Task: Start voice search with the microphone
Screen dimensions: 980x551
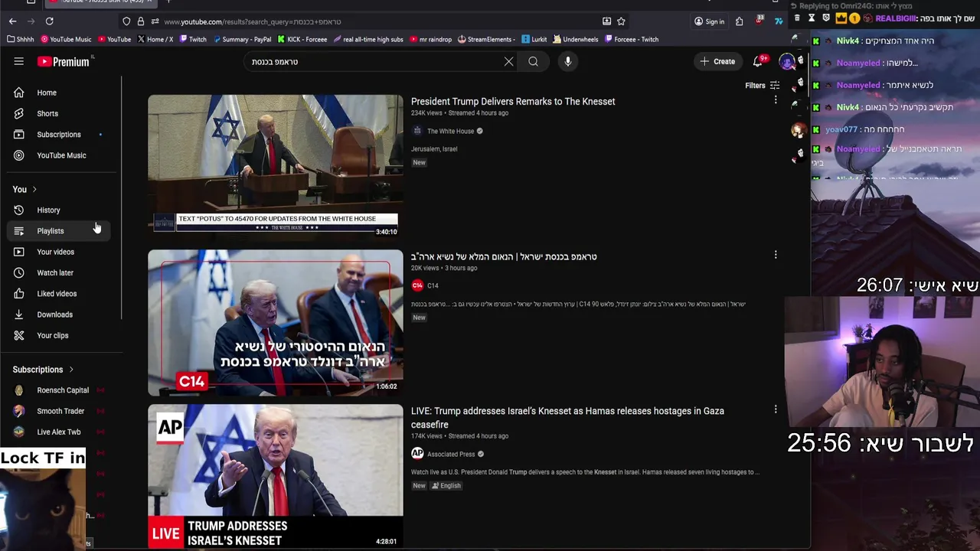Action: [x=567, y=61]
